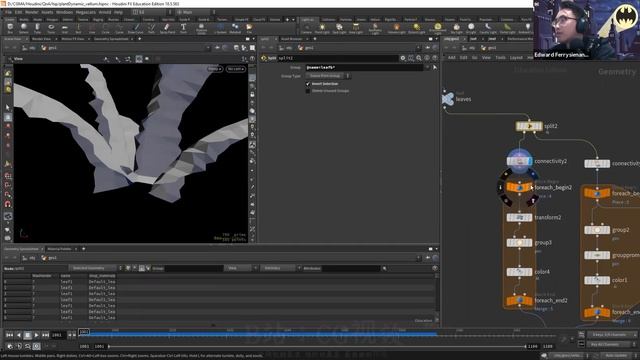
Task: Click the split2 node
Action: [x=529, y=127]
